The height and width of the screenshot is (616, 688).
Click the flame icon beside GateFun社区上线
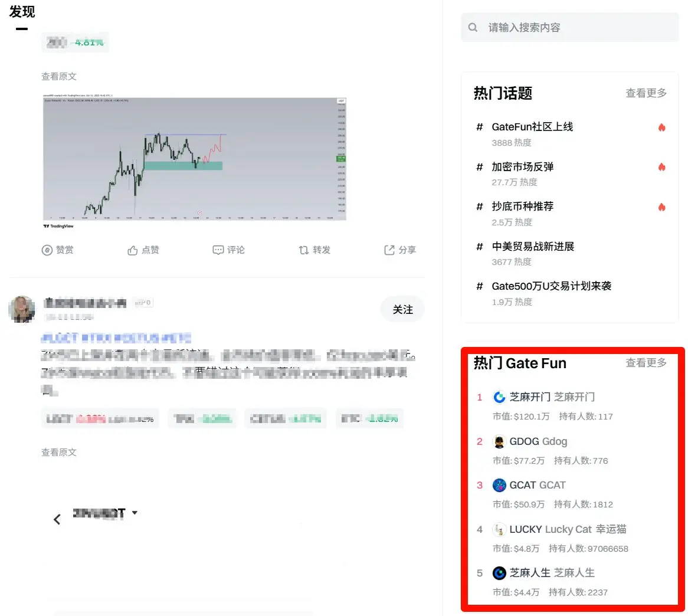pos(661,127)
